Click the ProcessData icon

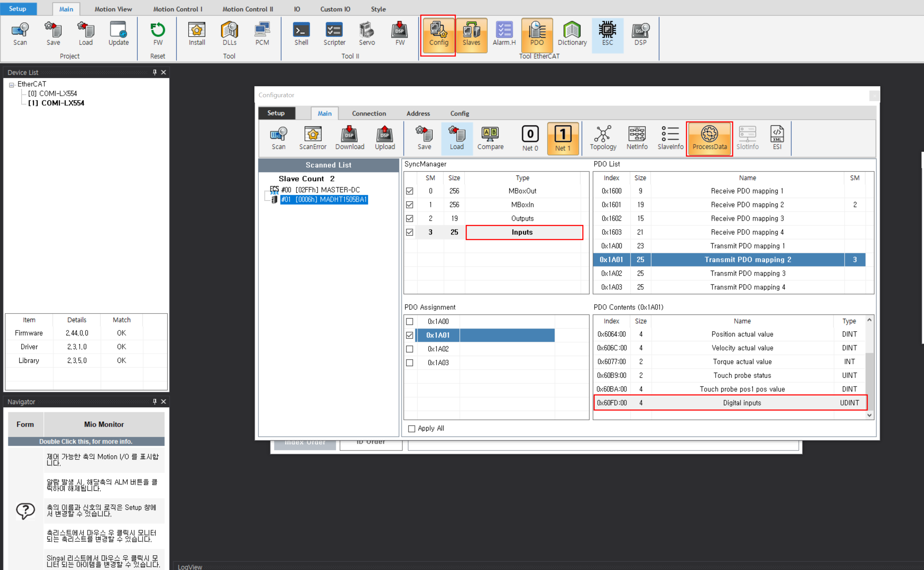click(x=709, y=138)
